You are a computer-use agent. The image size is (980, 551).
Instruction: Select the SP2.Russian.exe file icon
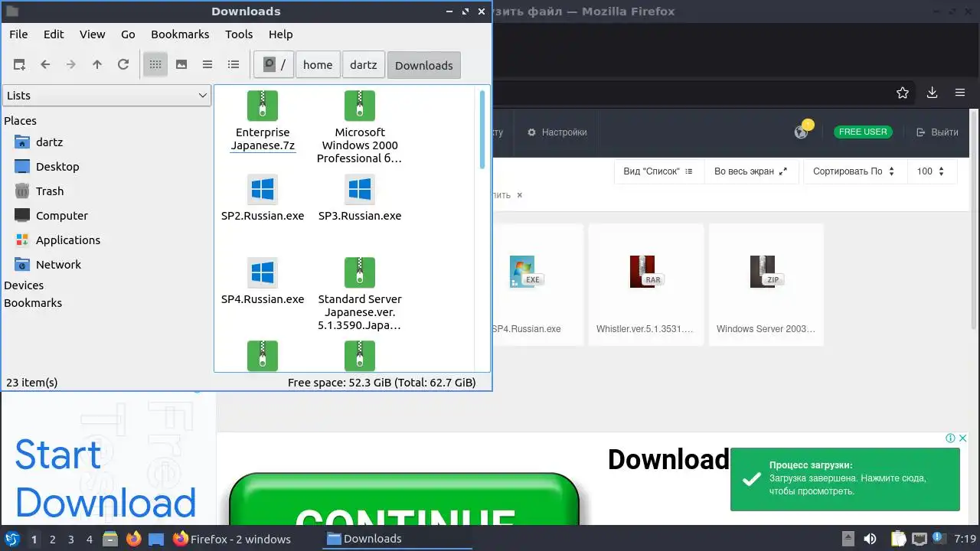pyautogui.click(x=263, y=189)
